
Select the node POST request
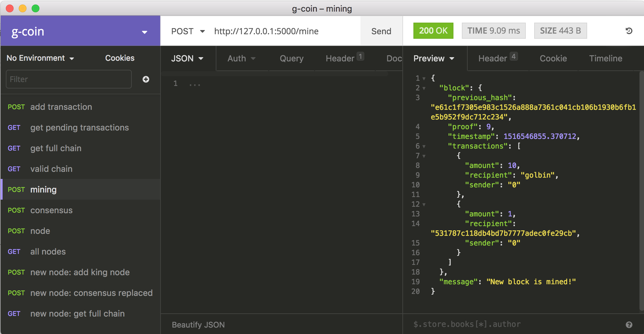pyautogui.click(x=81, y=231)
